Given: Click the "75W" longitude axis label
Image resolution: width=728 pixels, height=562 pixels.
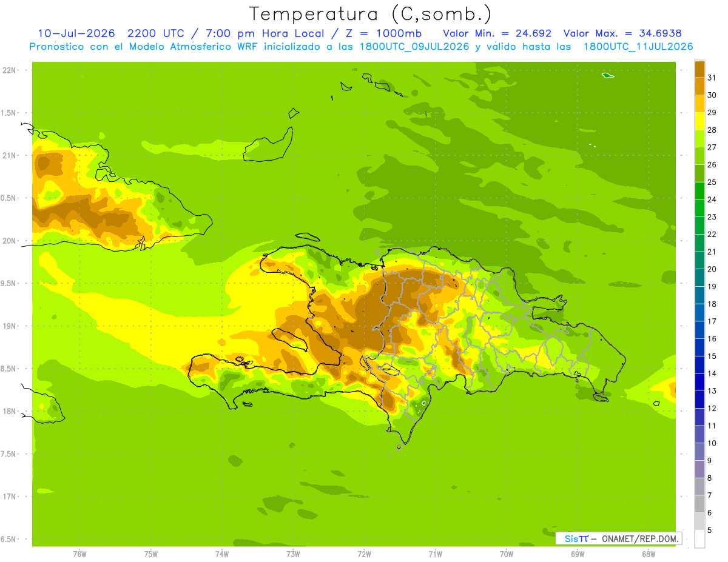Looking at the screenshot, I should pos(151,554).
